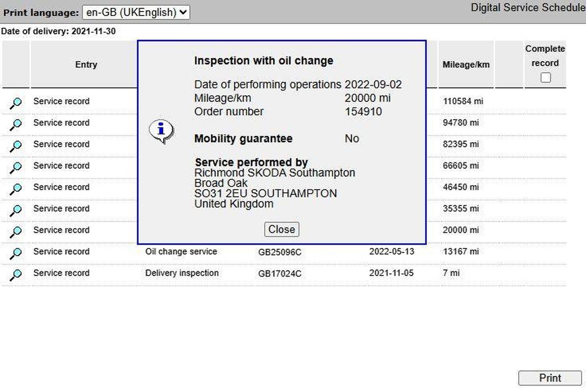Click Service record text in Delivery inspection row

click(x=61, y=273)
